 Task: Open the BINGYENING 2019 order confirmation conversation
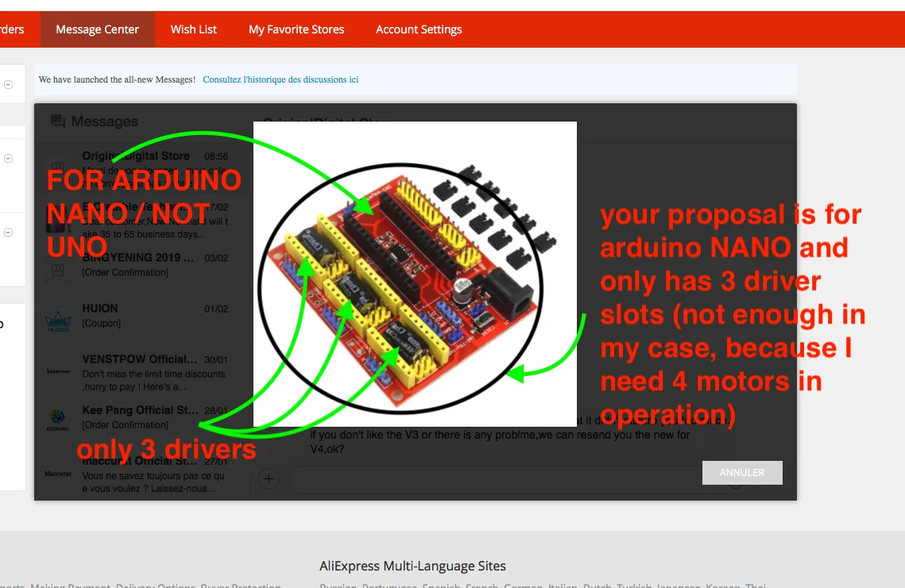coord(142,265)
